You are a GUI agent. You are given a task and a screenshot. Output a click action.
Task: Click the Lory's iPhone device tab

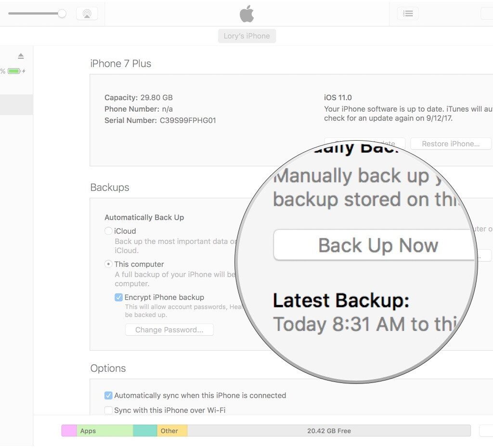point(246,36)
